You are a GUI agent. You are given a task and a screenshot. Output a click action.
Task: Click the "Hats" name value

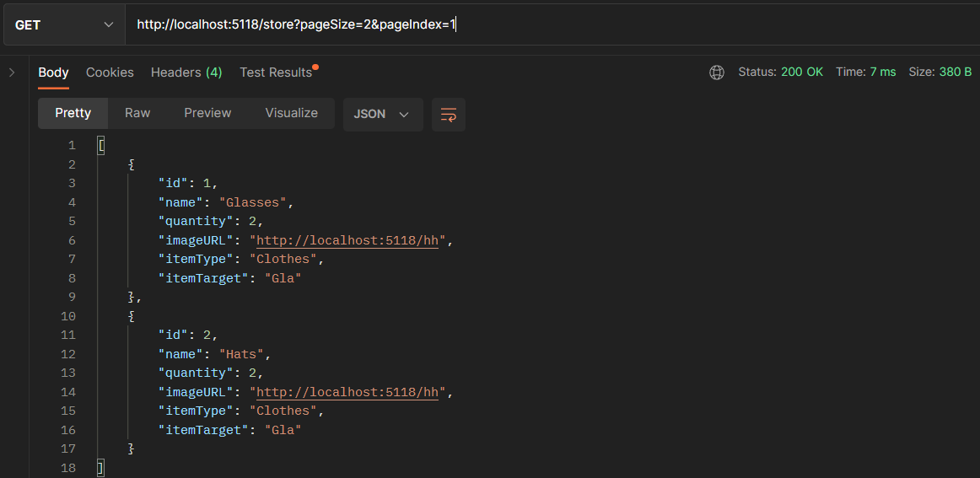coord(241,354)
